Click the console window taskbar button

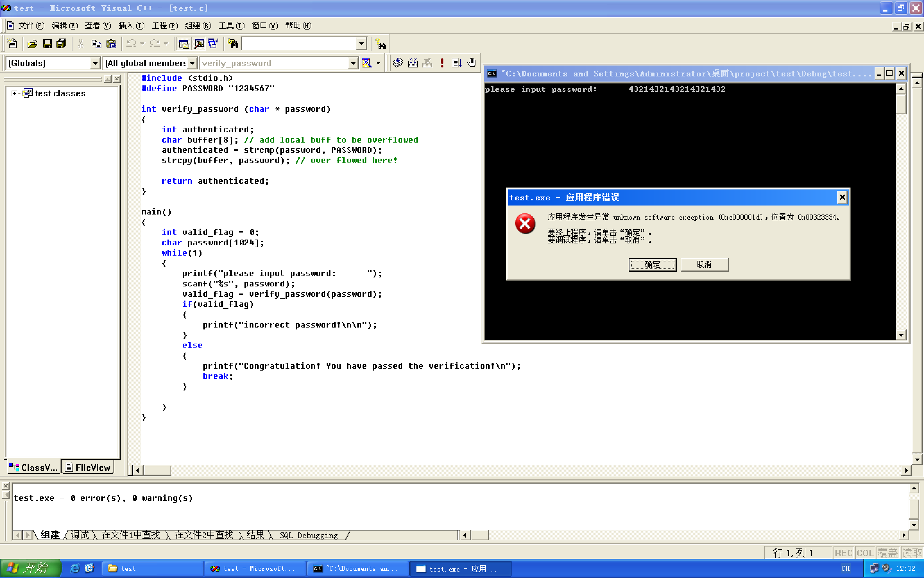pos(357,568)
